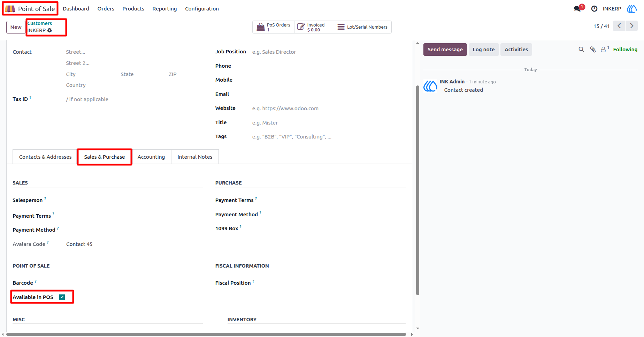This screenshot has height=337, width=644.
Task: Open the Dashboard menu item
Action: (76, 9)
